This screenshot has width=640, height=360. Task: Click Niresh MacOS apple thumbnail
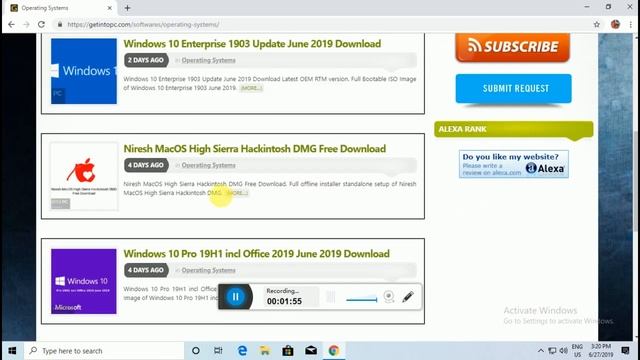tap(84, 176)
